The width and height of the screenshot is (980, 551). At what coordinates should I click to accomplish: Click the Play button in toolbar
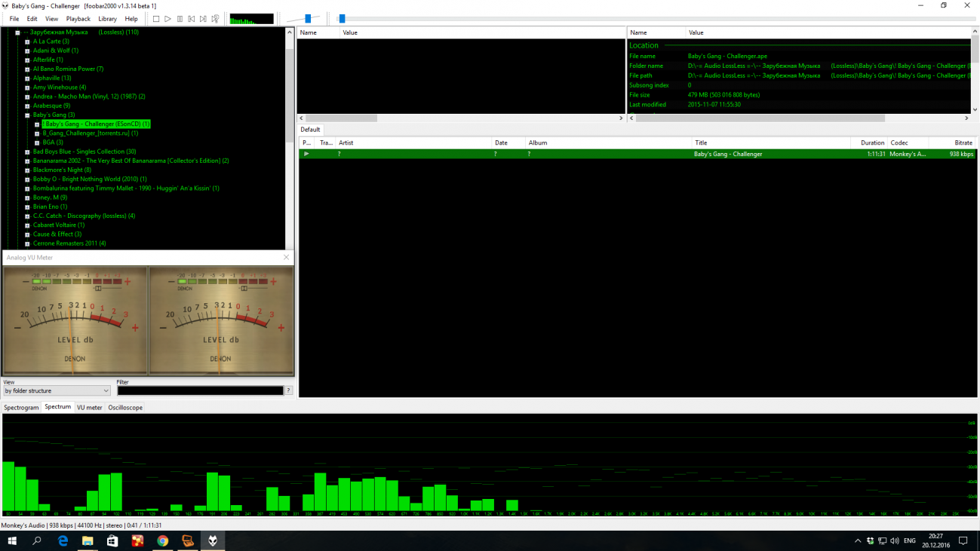point(167,19)
